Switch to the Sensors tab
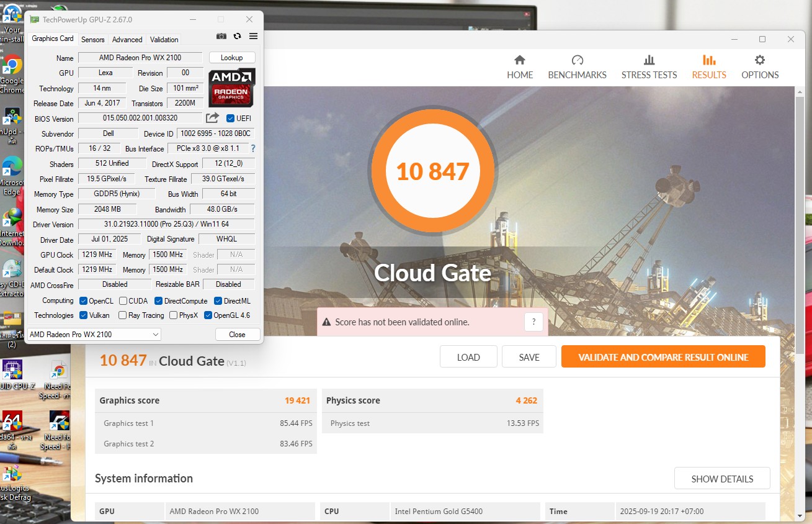The width and height of the screenshot is (812, 524). [93, 39]
